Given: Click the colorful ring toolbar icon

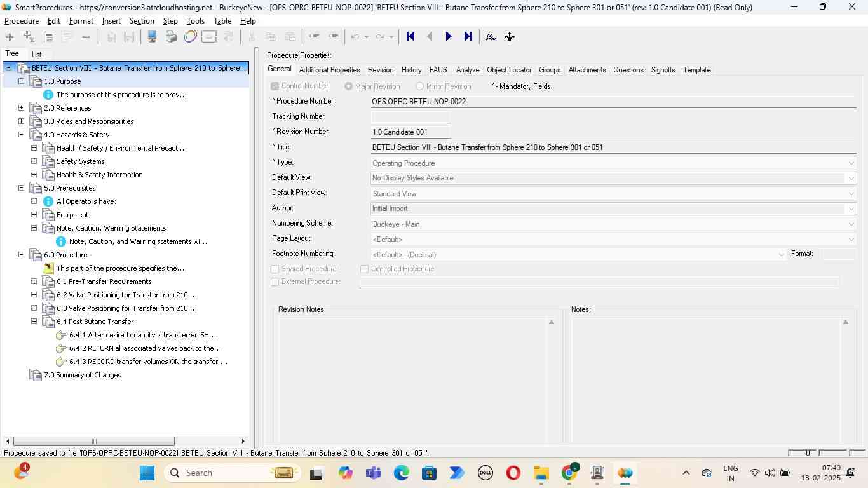Looking at the screenshot, I should click(x=190, y=37).
